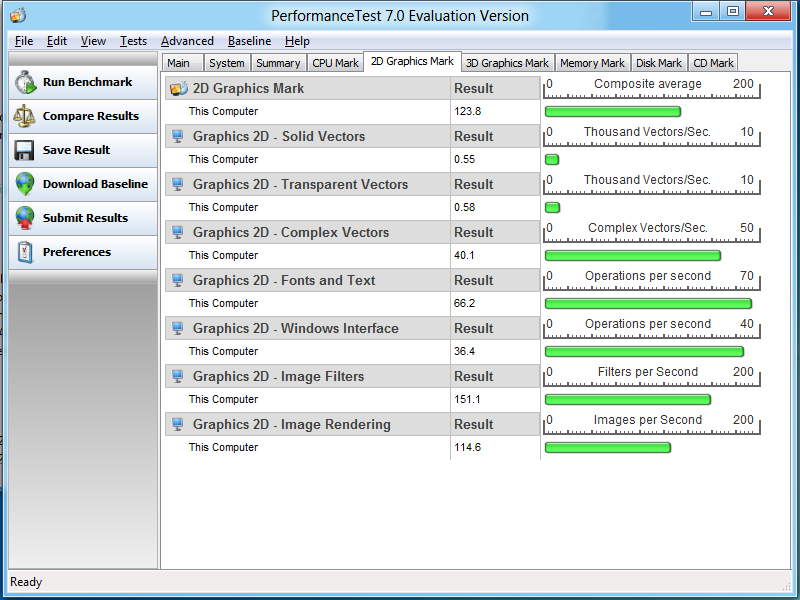Viewport: 800px width, 600px height.
Task: Click the floppy disk Save Result icon
Action: coord(25,150)
